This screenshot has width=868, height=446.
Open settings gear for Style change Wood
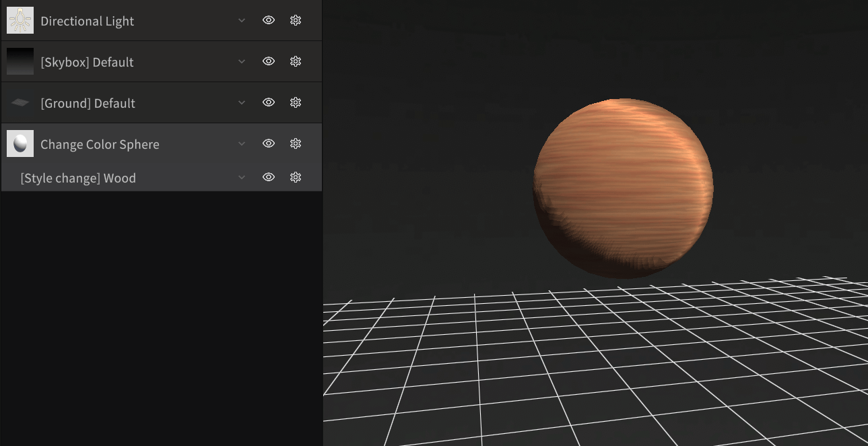tap(295, 177)
